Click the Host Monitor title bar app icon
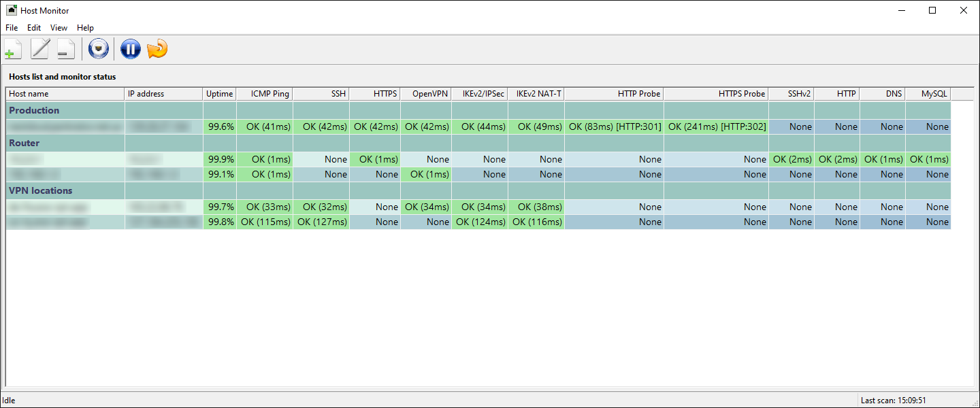The width and height of the screenshot is (980, 408). [12, 10]
